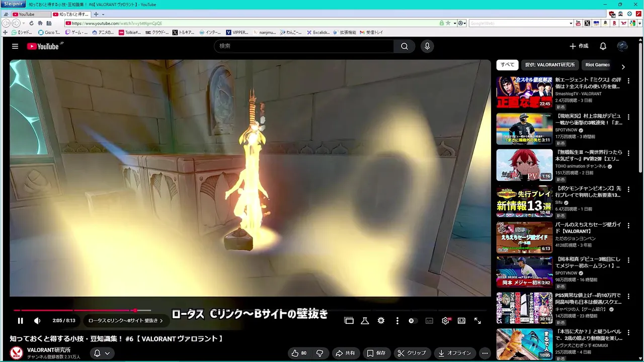Expand the subscription notification bell dropdown
This screenshot has width=644, height=362.
tap(101, 353)
